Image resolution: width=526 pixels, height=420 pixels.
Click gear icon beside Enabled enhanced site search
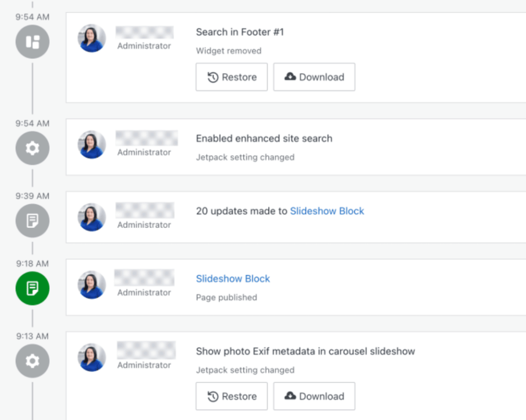tap(32, 148)
